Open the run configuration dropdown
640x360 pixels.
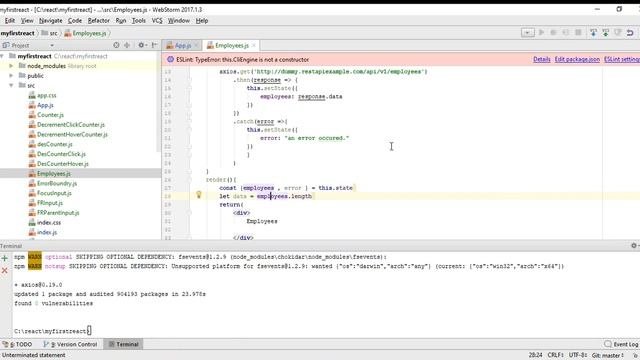528,32
